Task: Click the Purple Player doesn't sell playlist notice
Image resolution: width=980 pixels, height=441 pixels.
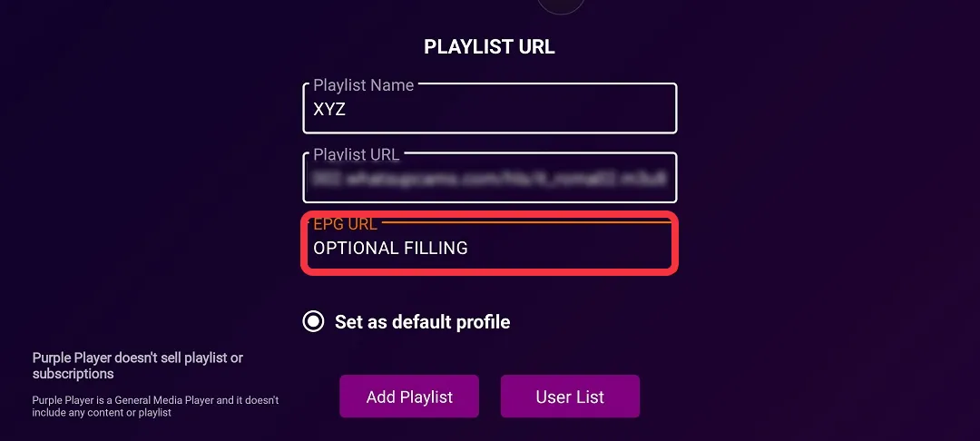Action: point(138,366)
